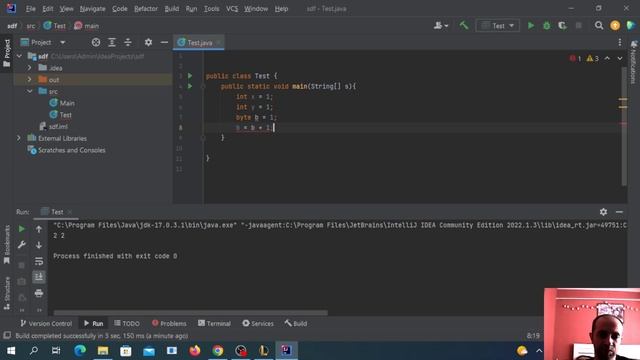Open the Terminal tool window
640x360 pixels.
214,323
